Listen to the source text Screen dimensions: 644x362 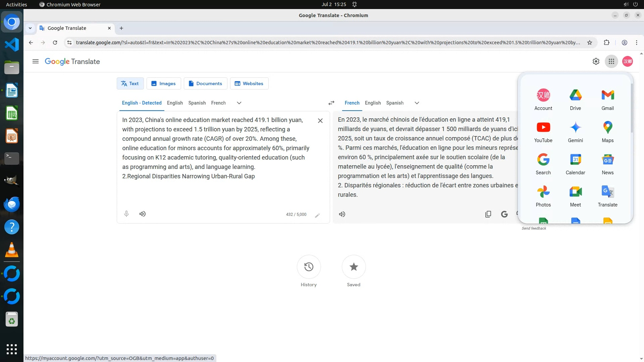[x=143, y=214]
